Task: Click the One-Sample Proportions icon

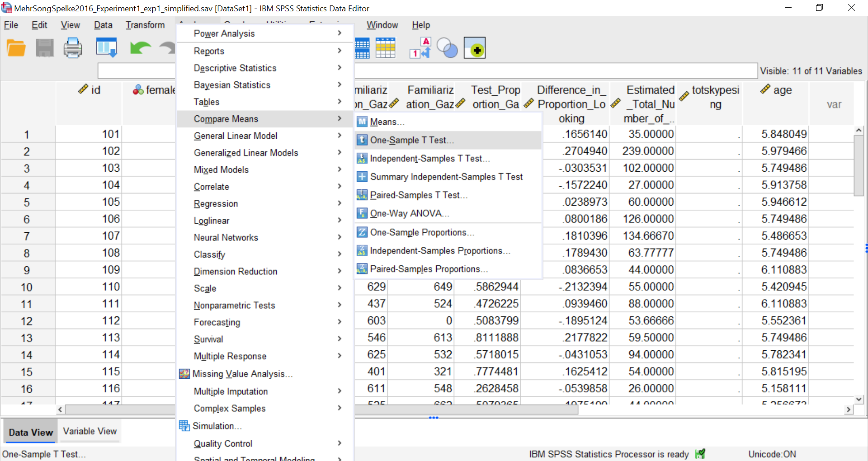Action: point(362,232)
